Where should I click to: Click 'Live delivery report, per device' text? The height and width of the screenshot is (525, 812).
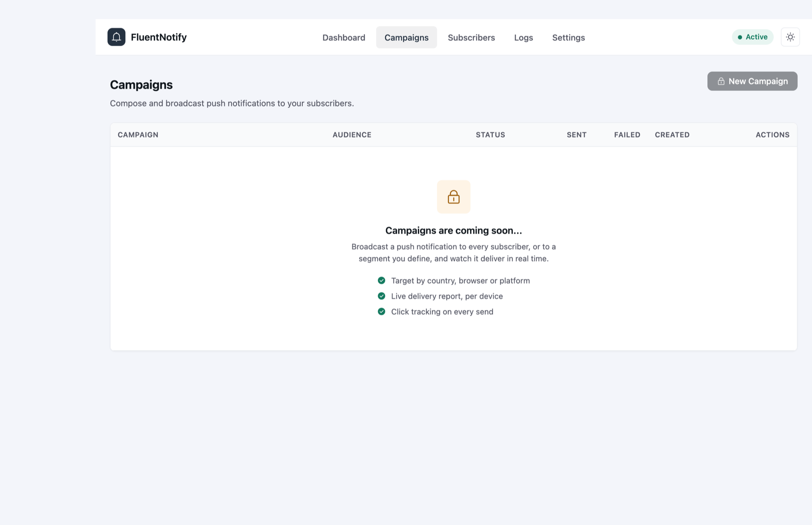[x=447, y=296]
